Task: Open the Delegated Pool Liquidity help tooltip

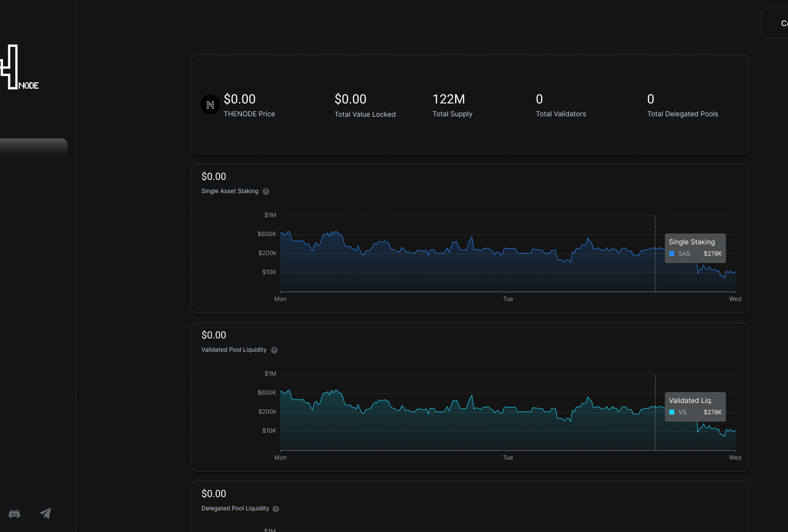Action: point(276,509)
